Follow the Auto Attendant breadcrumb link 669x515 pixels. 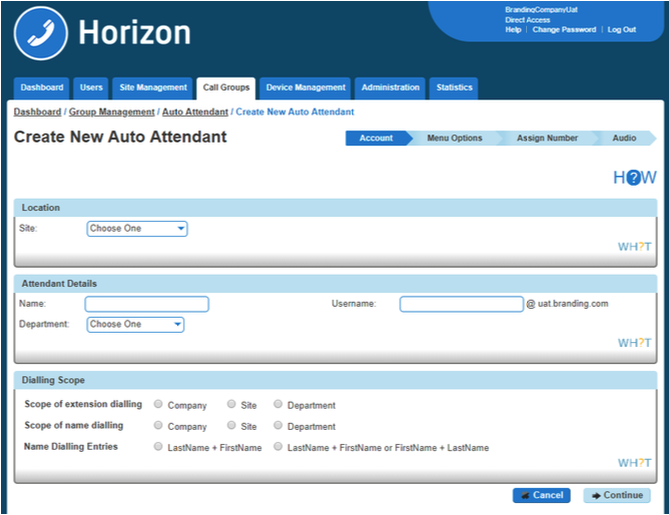pos(195,112)
